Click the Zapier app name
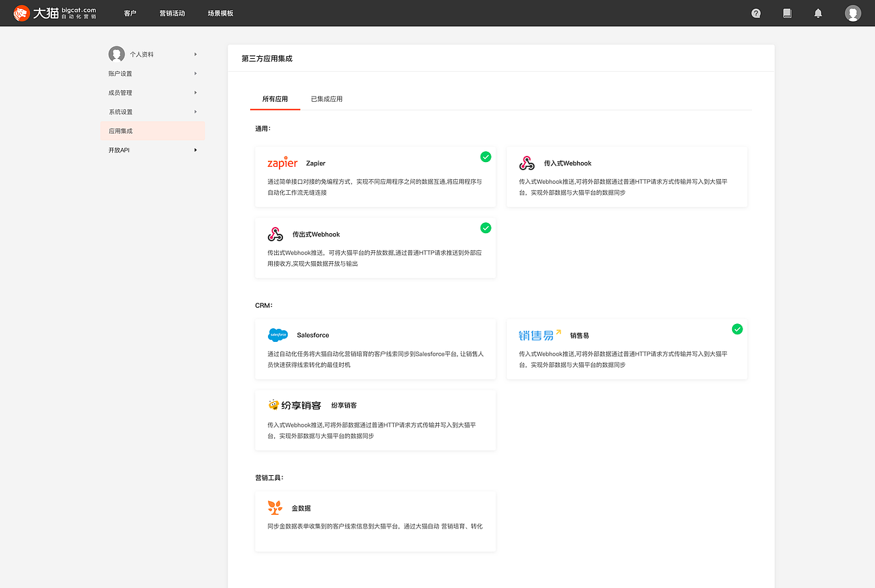Image resolution: width=875 pixels, height=588 pixels. (316, 163)
